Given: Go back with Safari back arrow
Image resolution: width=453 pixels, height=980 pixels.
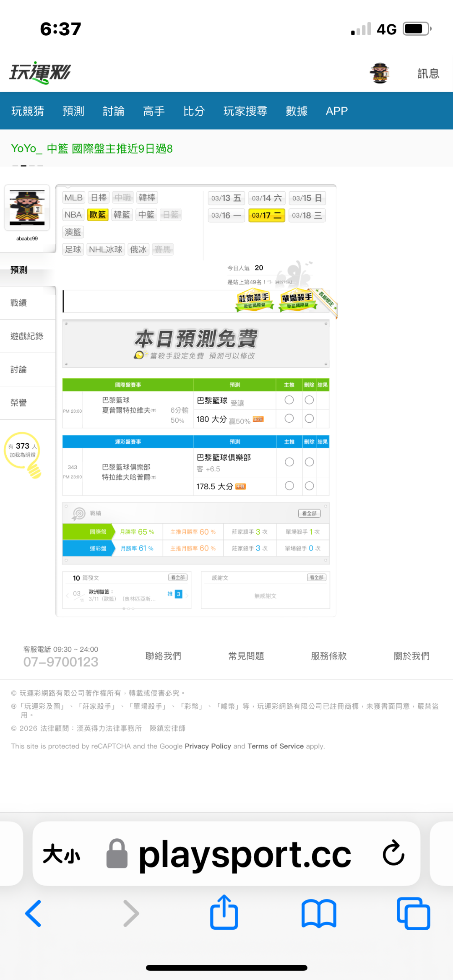Looking at the screenshot, I should click(34, 912).
